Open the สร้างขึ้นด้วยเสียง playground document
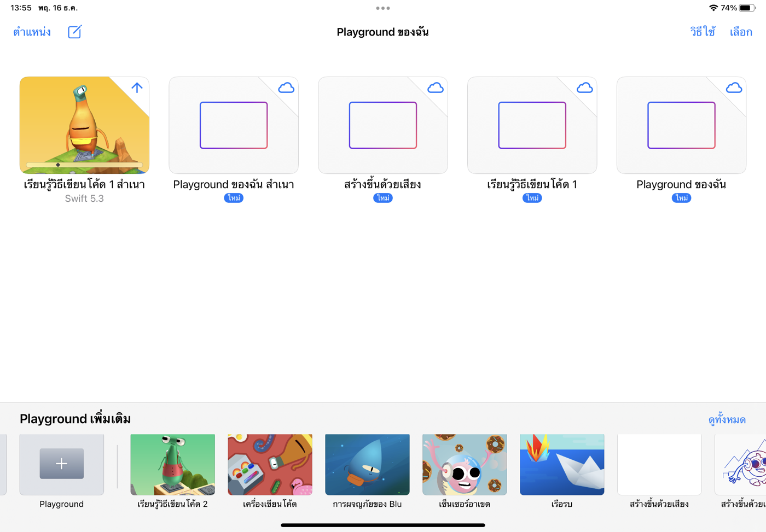Screen dimensions: 766x532 coord(383,125)
